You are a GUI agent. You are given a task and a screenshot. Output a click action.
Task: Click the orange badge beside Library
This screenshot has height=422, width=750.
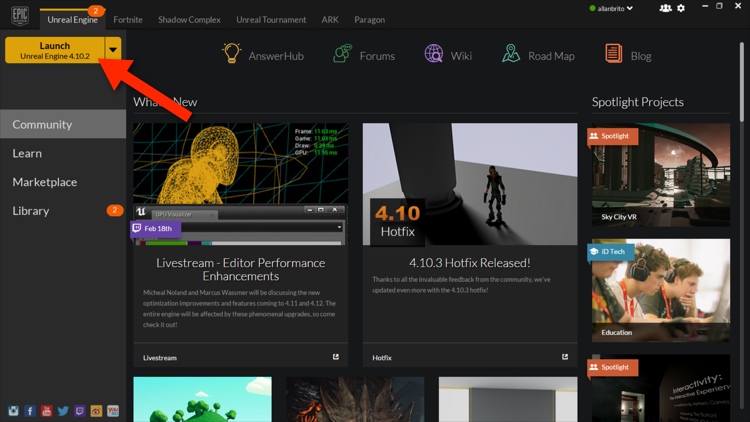pyautogui.click(x=115, y=210)
